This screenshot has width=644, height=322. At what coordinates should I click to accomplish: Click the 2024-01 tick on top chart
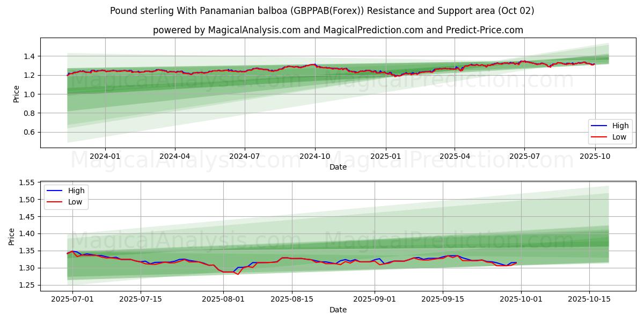point(105,156)
